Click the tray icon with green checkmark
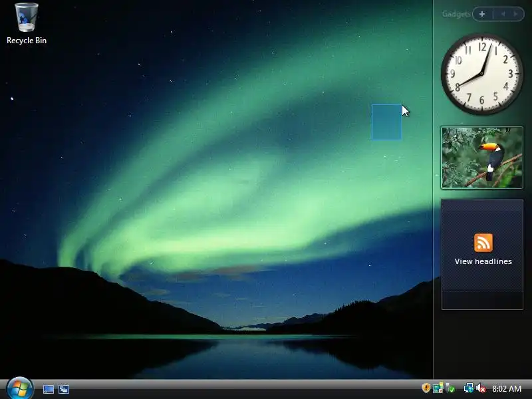532x399 pixels. click(x=450, y=388)
